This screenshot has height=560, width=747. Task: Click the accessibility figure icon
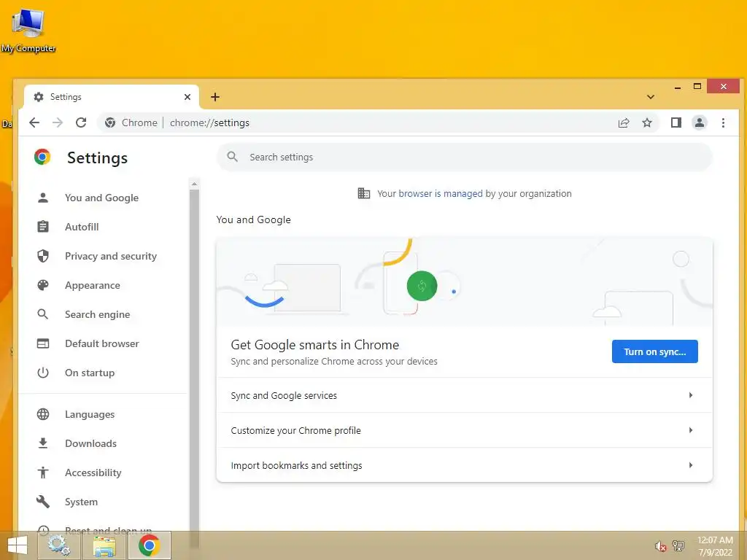[43, 472]
